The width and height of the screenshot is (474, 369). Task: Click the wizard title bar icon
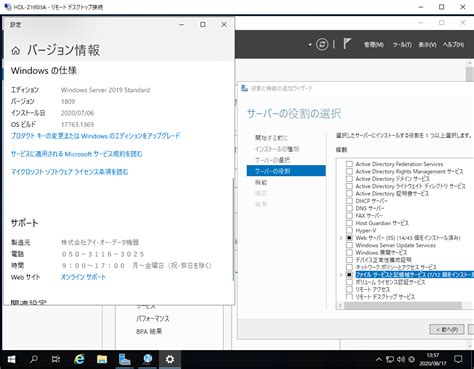point(244,88)
